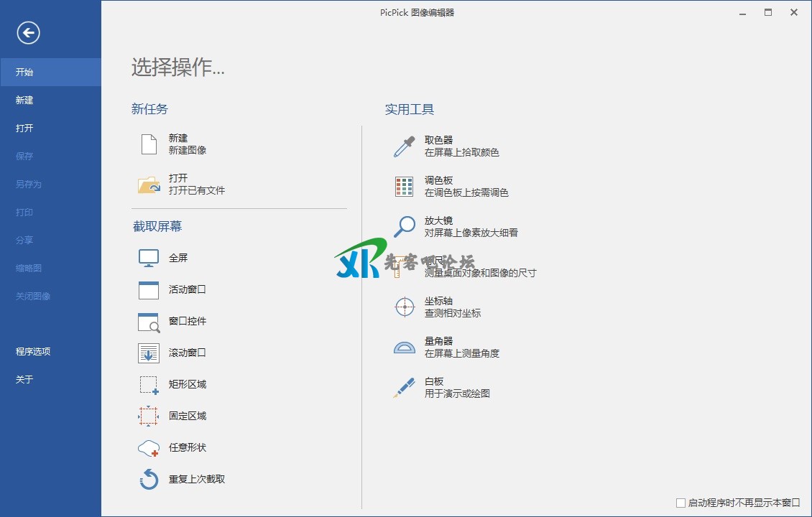812x517 pixels.
Task: Click 新建图像 under new tasks
Action: point(188,150)
